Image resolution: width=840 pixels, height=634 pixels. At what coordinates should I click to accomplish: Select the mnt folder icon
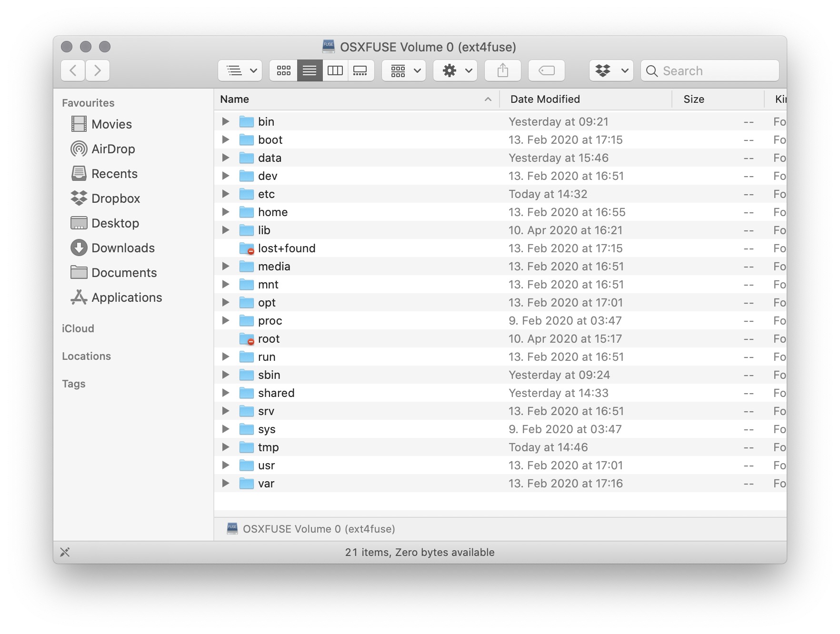pyautogui.click(x=247, y=284)
